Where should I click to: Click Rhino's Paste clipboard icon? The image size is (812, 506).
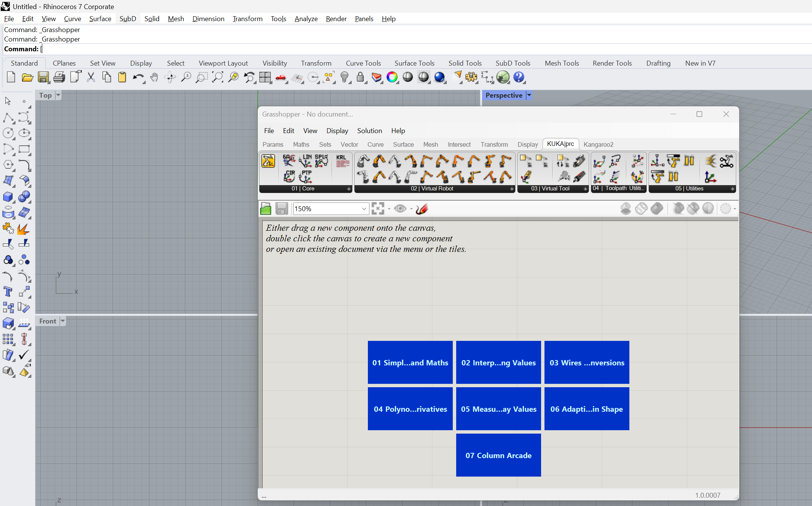[122, 77]
